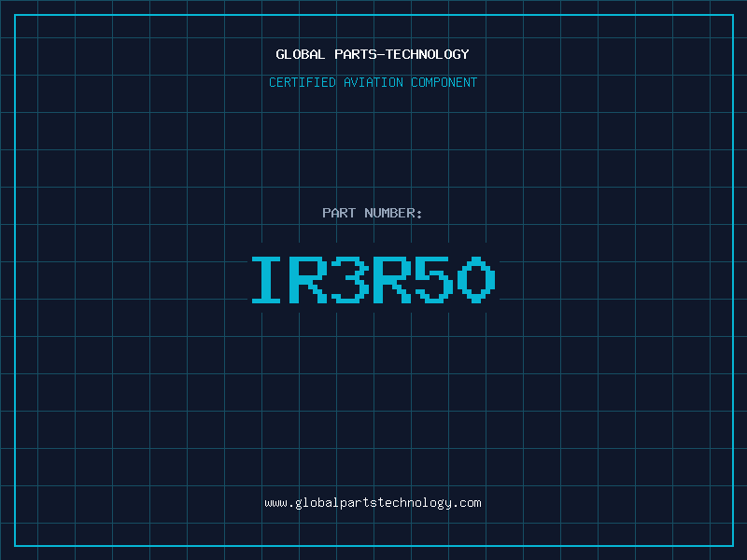747x560 pixels.
Task: Click the word AVIATION in the subtitle
Action: point(376,83)
